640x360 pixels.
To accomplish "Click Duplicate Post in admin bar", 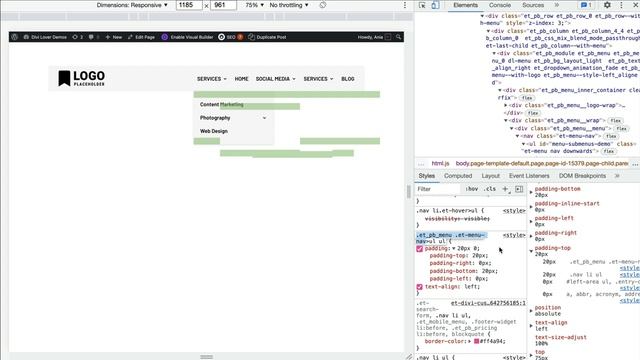I will coord(267,37).
